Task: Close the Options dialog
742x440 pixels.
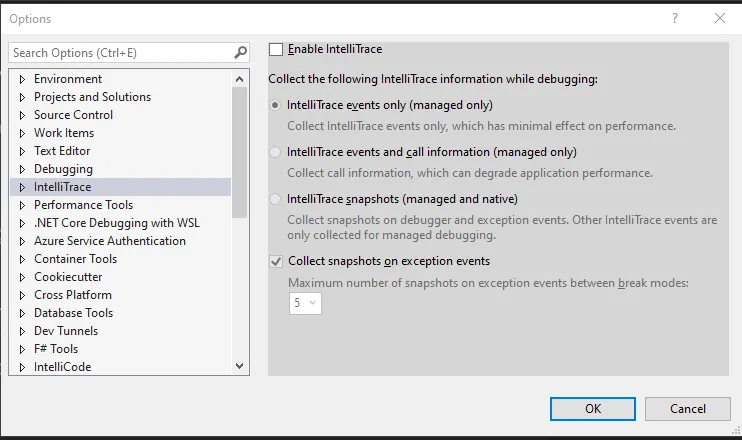Action: pos(720,18)
